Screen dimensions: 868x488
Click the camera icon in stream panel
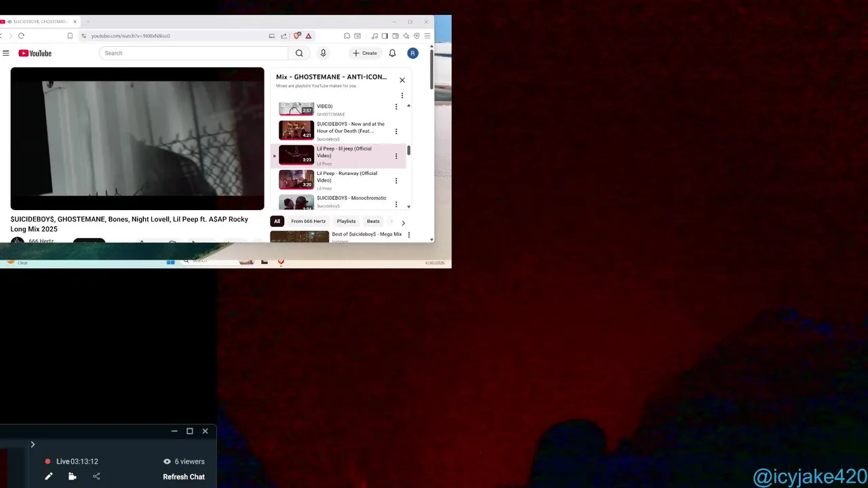click(x=72, y=476)
